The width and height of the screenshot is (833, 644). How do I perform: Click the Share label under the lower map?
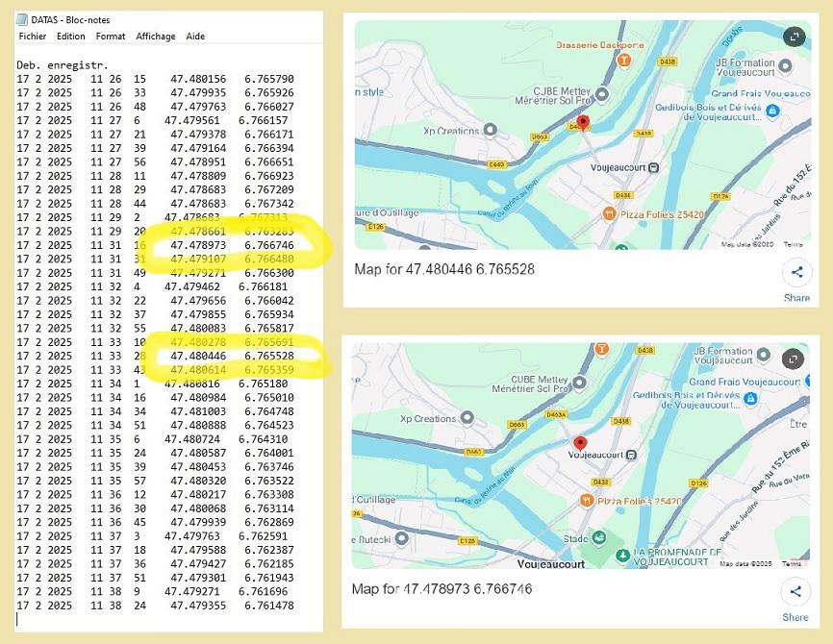[795, 617]
